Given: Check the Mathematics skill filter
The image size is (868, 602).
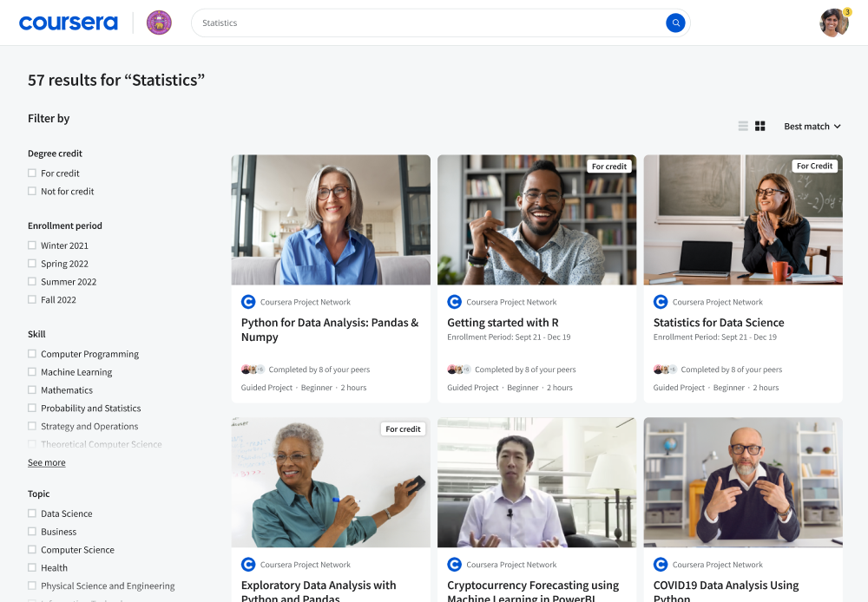Looking at the screenshot, I should tap(32, 390).
